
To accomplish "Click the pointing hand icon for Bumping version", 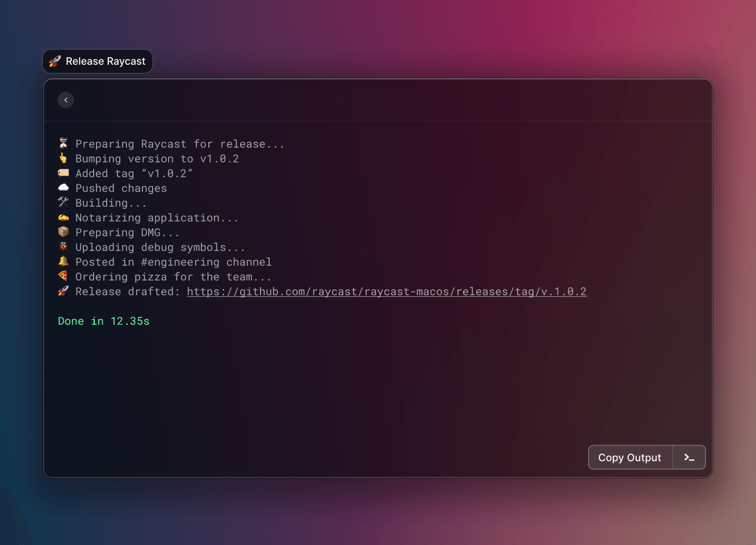I will pos(64,158).
